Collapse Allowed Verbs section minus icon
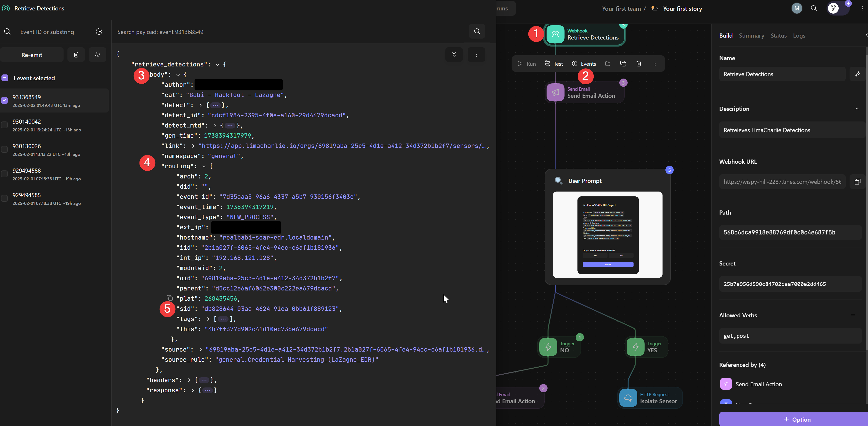868x426 pixels. click(853, 315)
